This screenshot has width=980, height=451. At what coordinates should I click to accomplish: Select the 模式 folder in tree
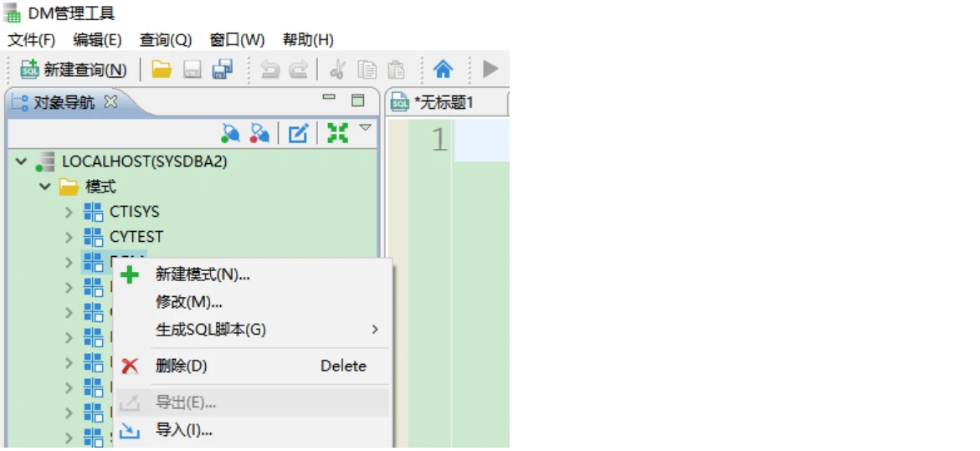100,186
